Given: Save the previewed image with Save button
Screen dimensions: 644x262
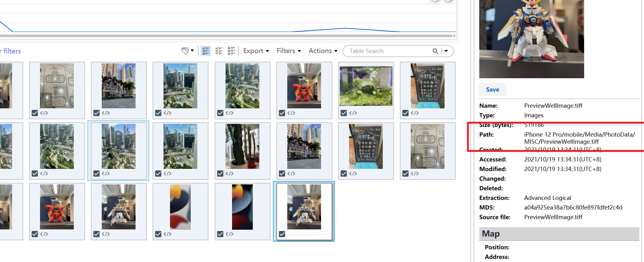Looking at the screenshot, I should coord(493,89).
